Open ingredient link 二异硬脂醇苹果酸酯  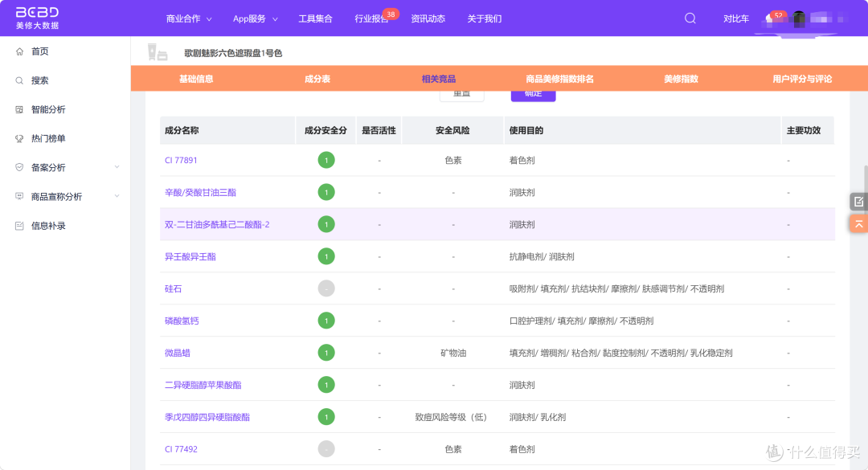(203, 385)
